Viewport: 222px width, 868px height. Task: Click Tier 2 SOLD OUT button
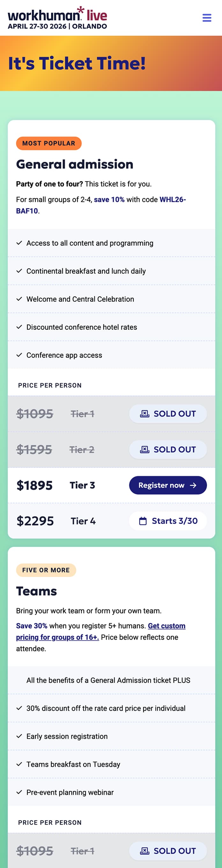167,450
